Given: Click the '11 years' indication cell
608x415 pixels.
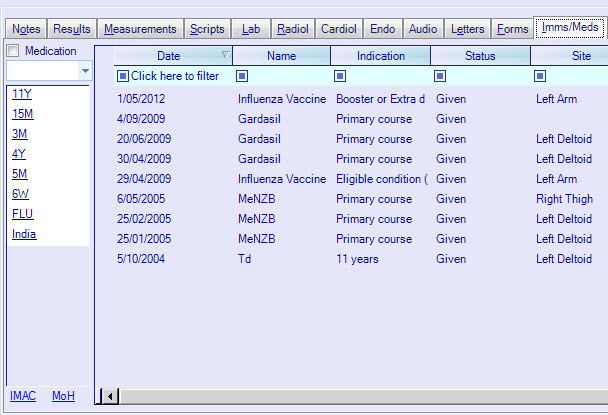Looking at the screenshot, I should [x=357, y=259].
